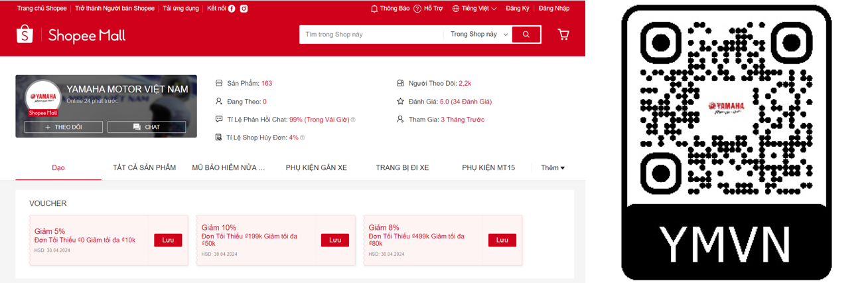The width and height of the screenshot is (868, 283).
Task: Click the VOUCHER section heading
Action: tap(48, 203)
